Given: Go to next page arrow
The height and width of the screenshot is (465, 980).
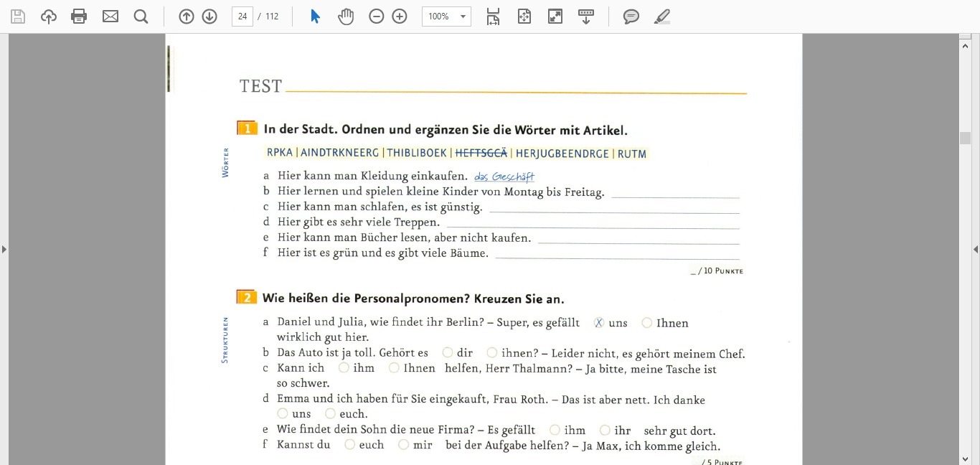Looking at the screenshot, I should 209,17.
